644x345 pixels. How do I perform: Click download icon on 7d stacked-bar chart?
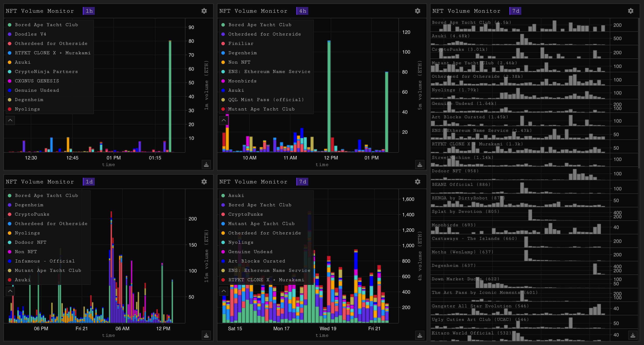(x=420, y=335)
